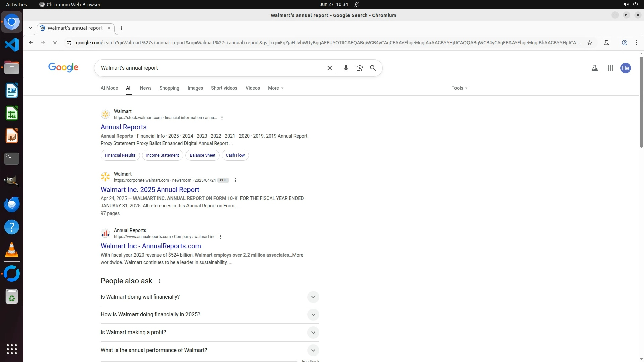The height and width of the screenshot is (362, 644).
Task: Open Walmart Inc. 2025 Annual Report link
Action: 150,190
